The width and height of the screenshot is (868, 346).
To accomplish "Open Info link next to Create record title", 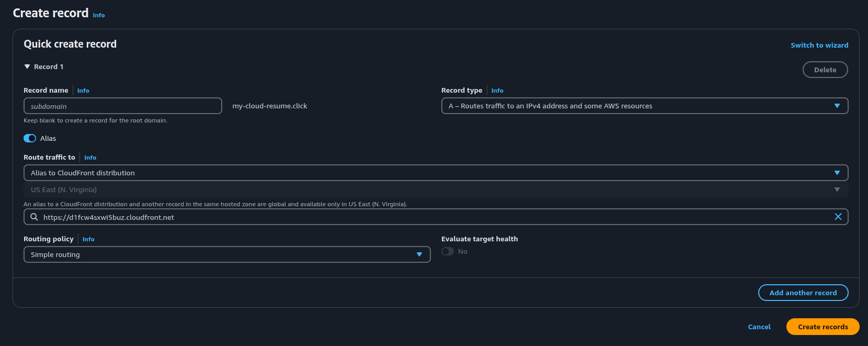I will [x=99, y=15].
